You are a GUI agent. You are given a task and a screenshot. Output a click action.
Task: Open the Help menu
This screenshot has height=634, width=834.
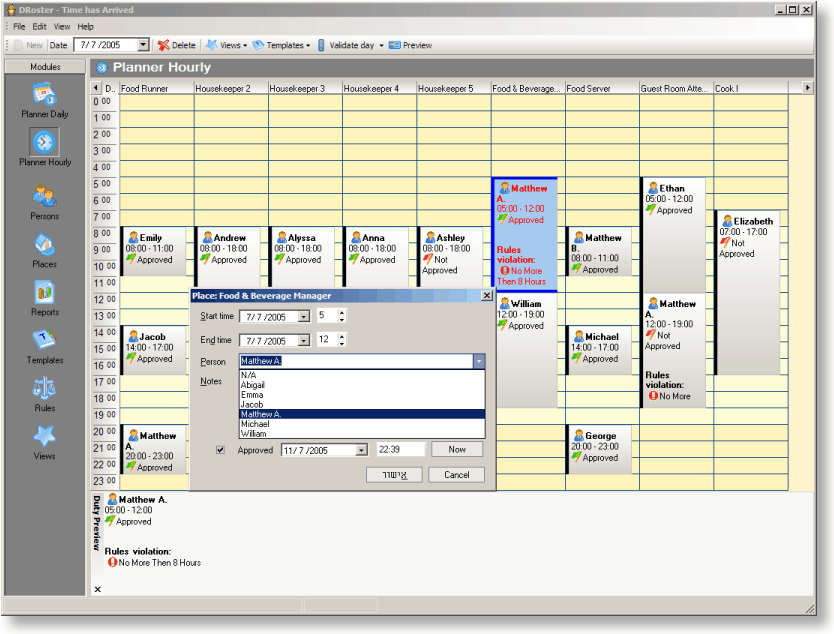(x=86, y=26)
